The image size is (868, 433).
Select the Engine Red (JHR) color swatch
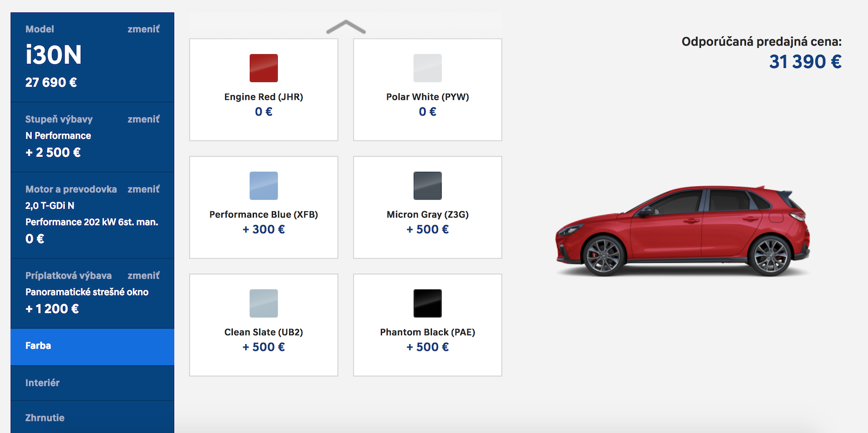point(264,68)
